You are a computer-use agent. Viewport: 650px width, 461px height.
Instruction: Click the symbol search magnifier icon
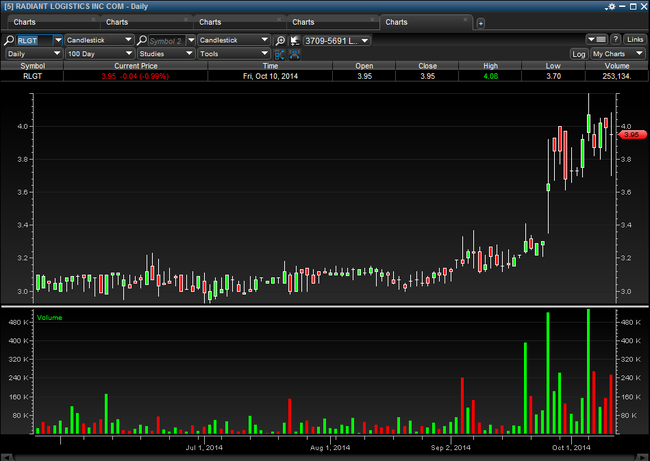[x=9, y=41]
